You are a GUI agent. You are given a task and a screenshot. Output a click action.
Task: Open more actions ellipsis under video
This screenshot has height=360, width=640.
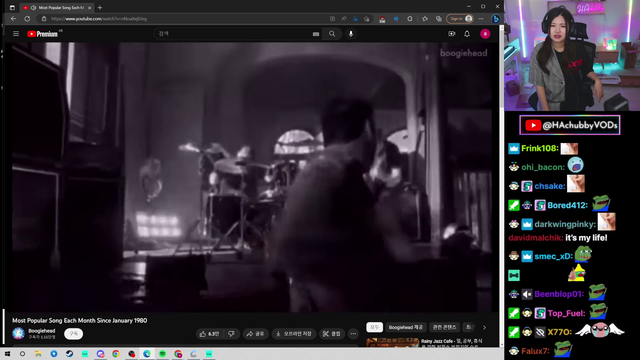(353, 334)
